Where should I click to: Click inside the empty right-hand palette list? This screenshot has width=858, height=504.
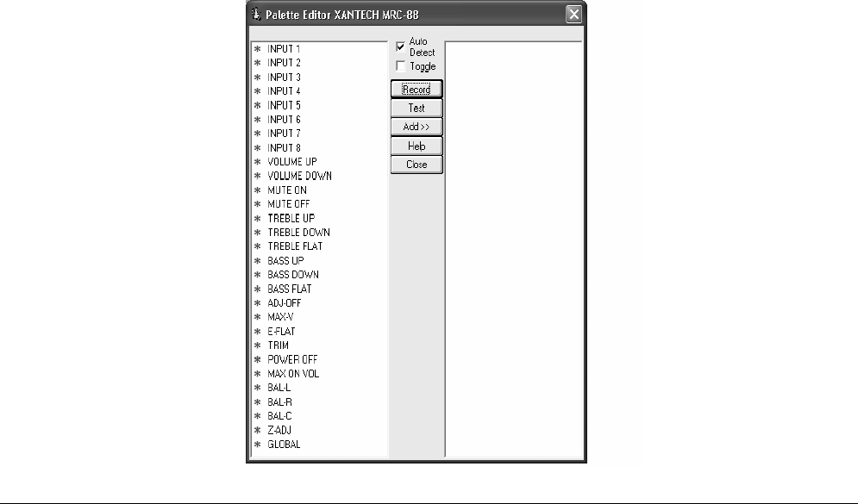[514, 249]
